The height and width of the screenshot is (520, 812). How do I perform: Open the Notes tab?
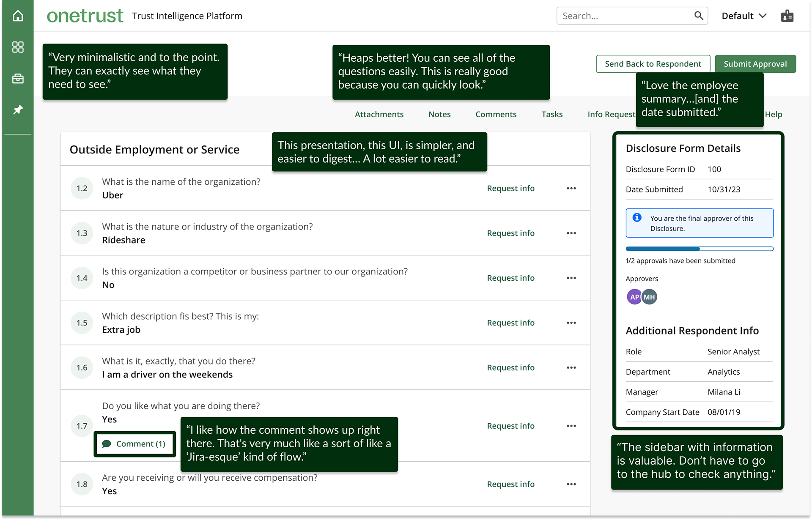(x=439, y=114)
